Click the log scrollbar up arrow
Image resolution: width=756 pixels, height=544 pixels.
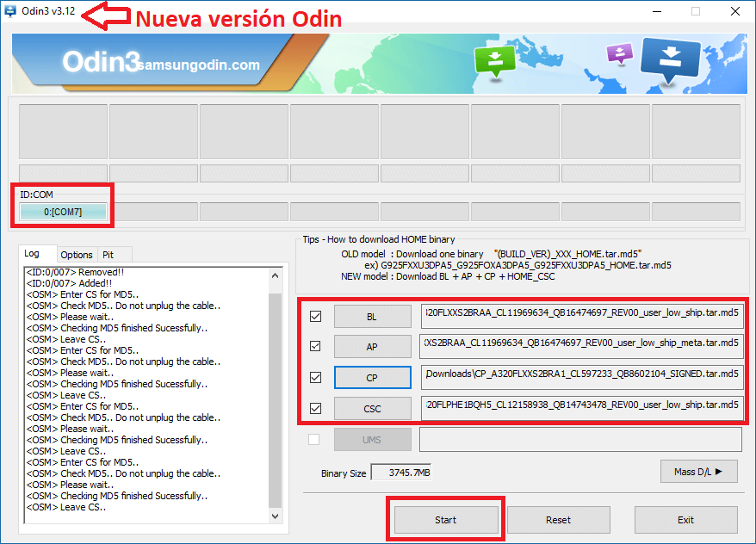[275, 275]
